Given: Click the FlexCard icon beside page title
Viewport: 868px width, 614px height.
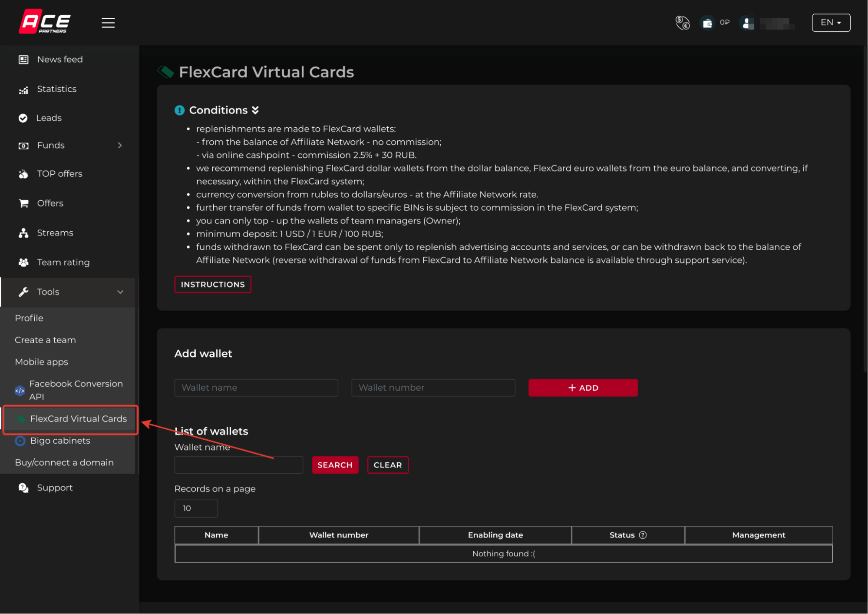Looking at the screenshot, I should click(x=165, y=72).
